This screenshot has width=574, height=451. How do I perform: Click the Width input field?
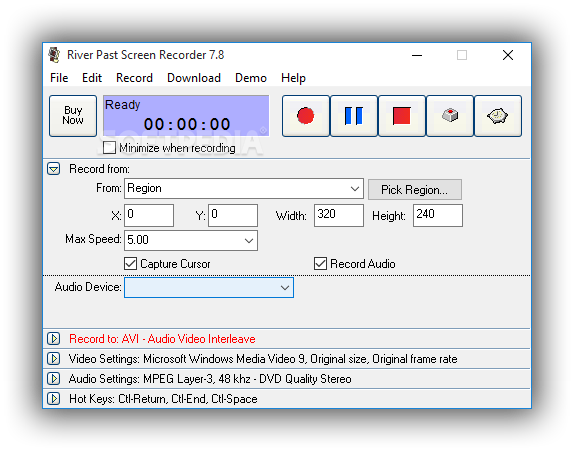point(339,216)
